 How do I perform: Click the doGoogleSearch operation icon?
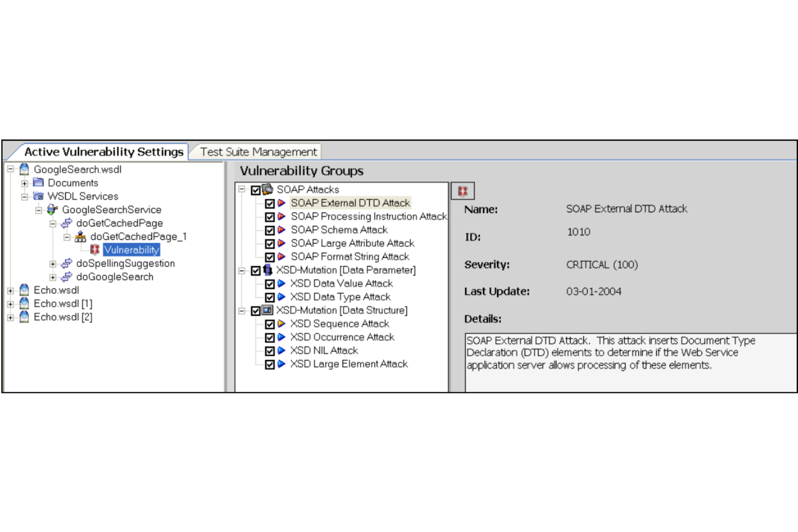pos(66,277)
